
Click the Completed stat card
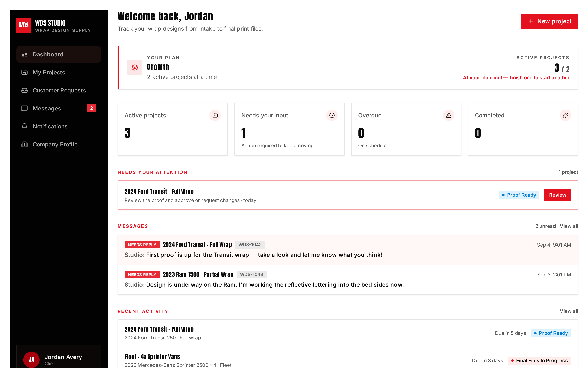point(523,129)
